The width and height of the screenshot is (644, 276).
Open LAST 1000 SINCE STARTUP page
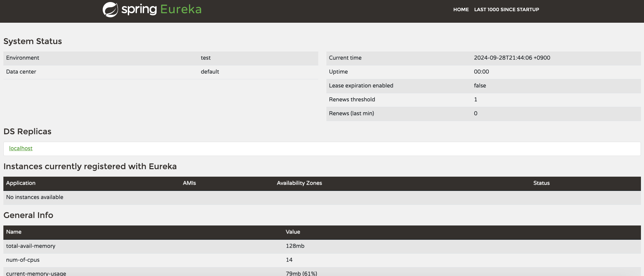point(506,9)
